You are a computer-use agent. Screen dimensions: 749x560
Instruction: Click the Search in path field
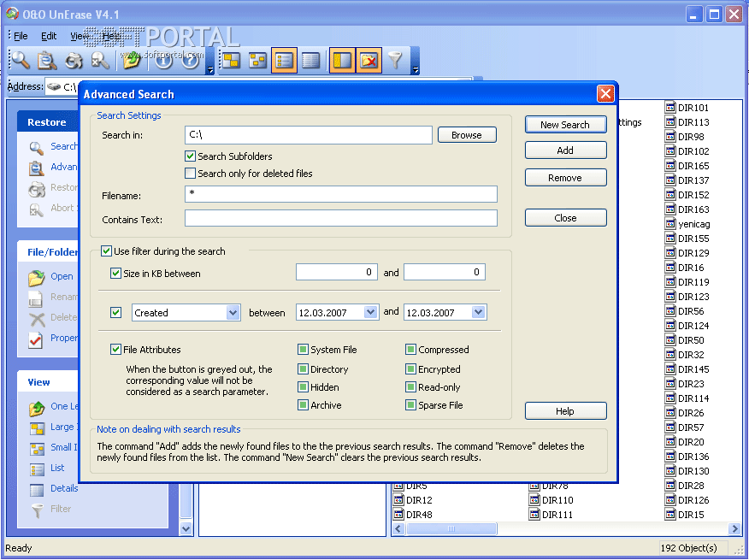309,135
